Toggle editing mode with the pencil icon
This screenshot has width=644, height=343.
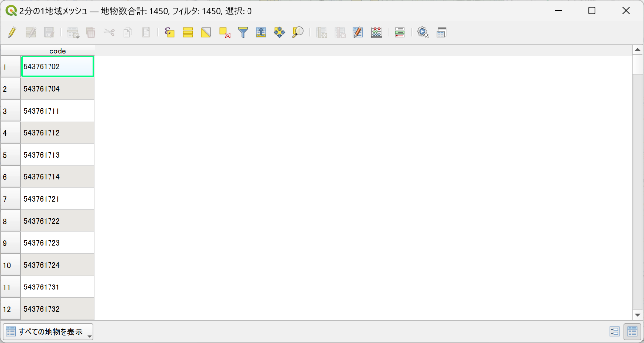pos(12,33)
